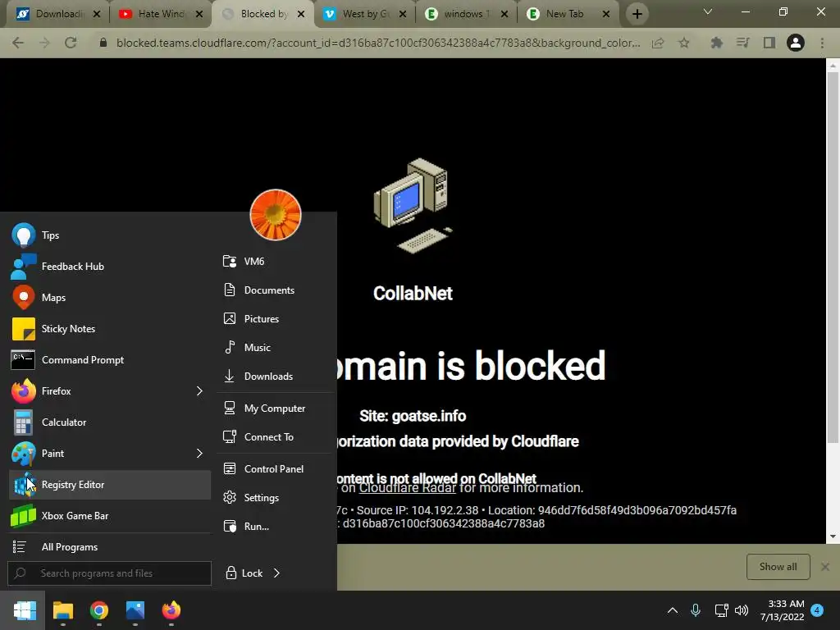Open Tips from the Start menu
The image size is (840, 630).
click(x=109, y=235)
